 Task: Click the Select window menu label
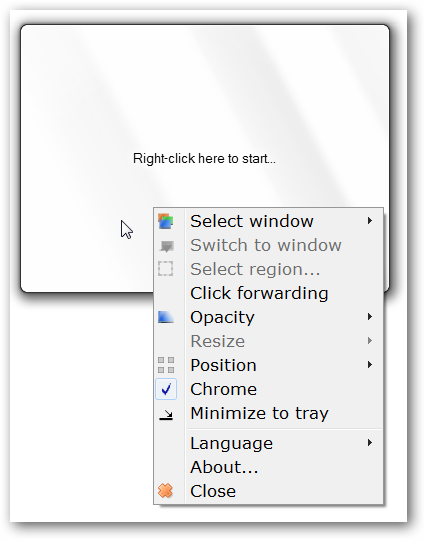[x=252, y=221]
